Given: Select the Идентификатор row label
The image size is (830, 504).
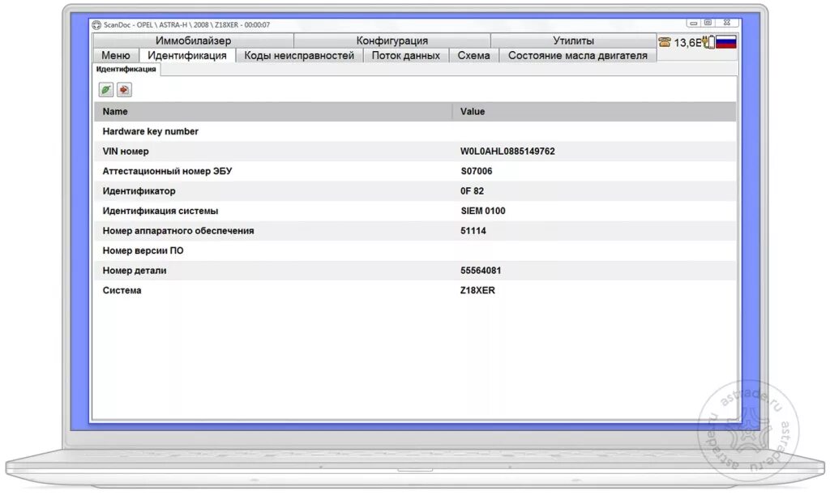Looking at the screenshot, I should click(139, 191).
